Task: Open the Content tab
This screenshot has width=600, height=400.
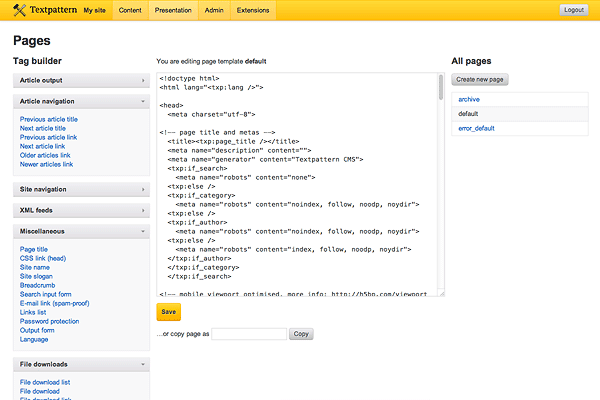Action: 130,10
